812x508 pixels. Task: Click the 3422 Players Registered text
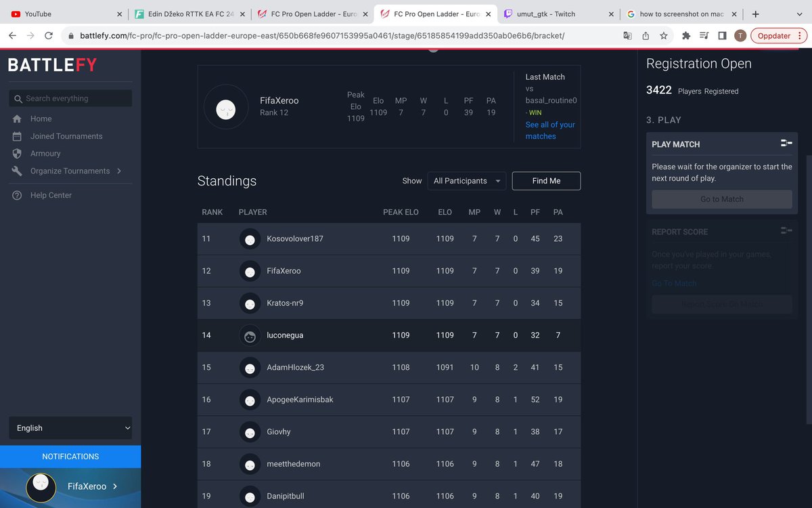692,90
